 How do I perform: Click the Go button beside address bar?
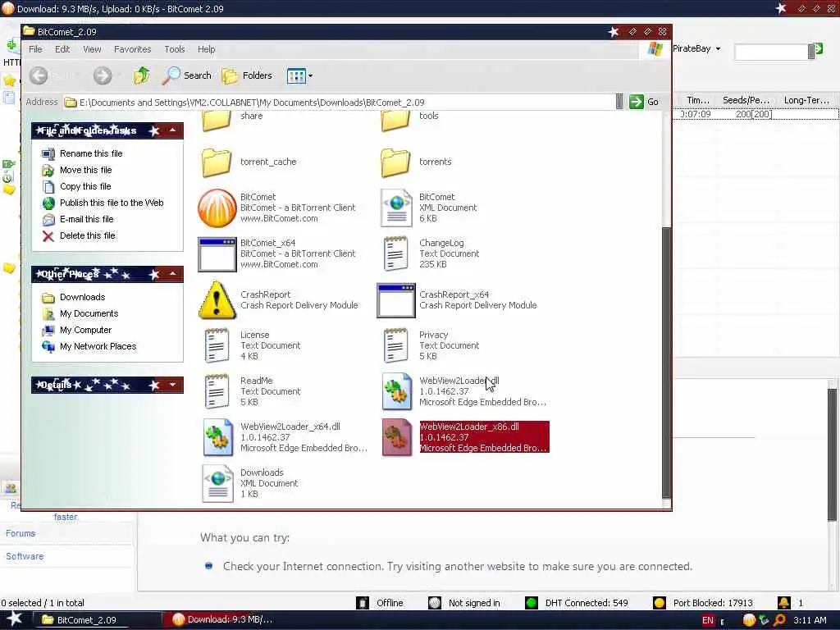pyautogui.click(x=645, y=102)
